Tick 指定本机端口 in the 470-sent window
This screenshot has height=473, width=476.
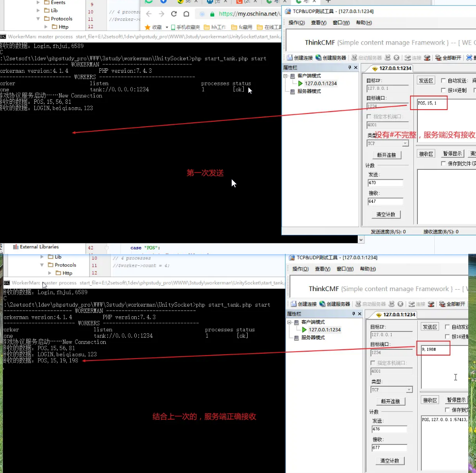click(369, 116)
